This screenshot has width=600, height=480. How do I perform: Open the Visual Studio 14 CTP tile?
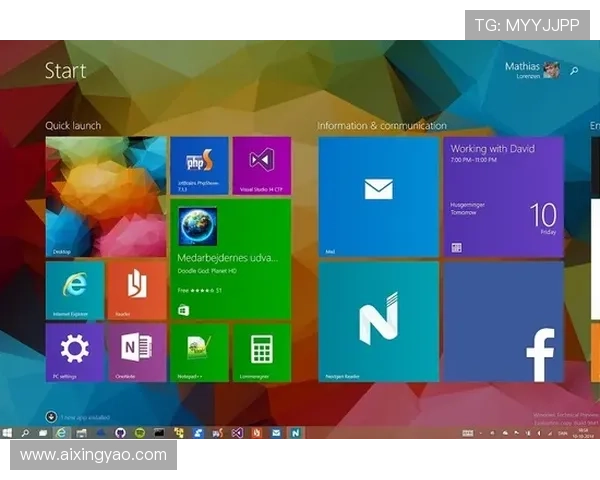click(x=261, y=165)
